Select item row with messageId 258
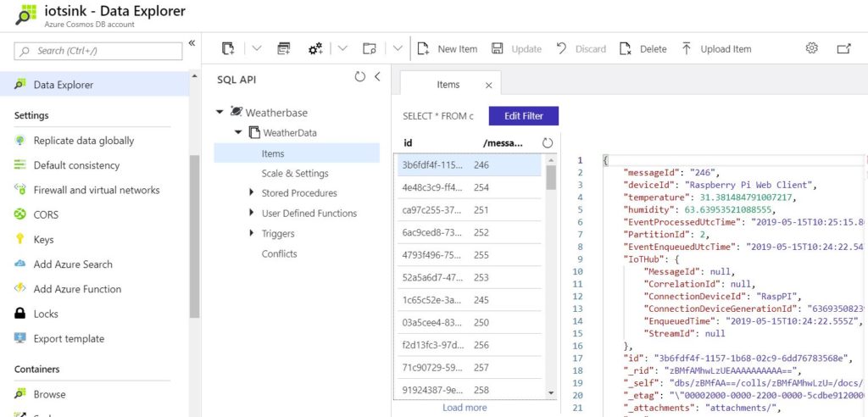 tap(470, 390)
